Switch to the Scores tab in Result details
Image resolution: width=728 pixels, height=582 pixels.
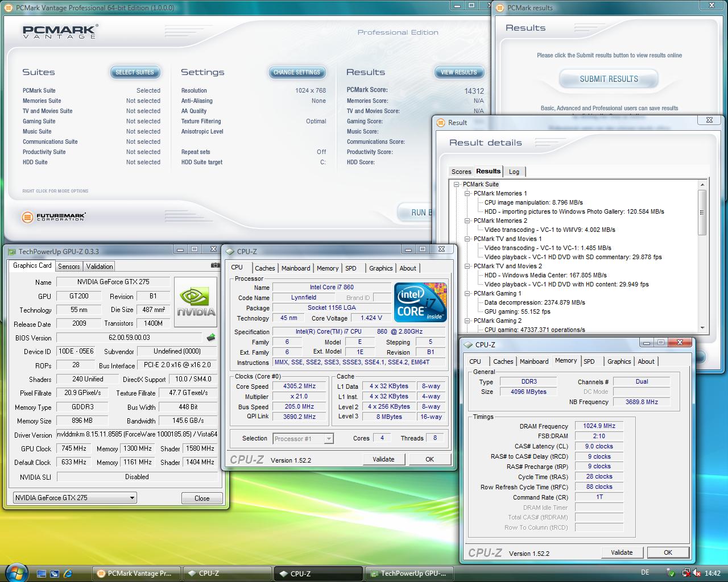tap(461, 172)
